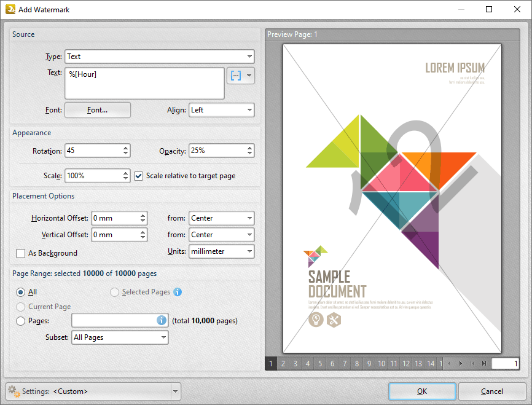Image resolution: width=532 pixels, height=405 pixels.
Task: Uncheck Scale relative to target page
Action: click(x=139, y=176)
